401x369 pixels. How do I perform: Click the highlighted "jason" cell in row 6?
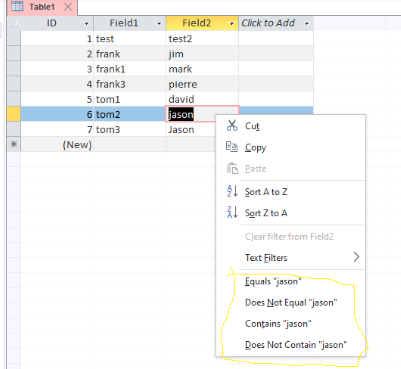pos(192,114)
